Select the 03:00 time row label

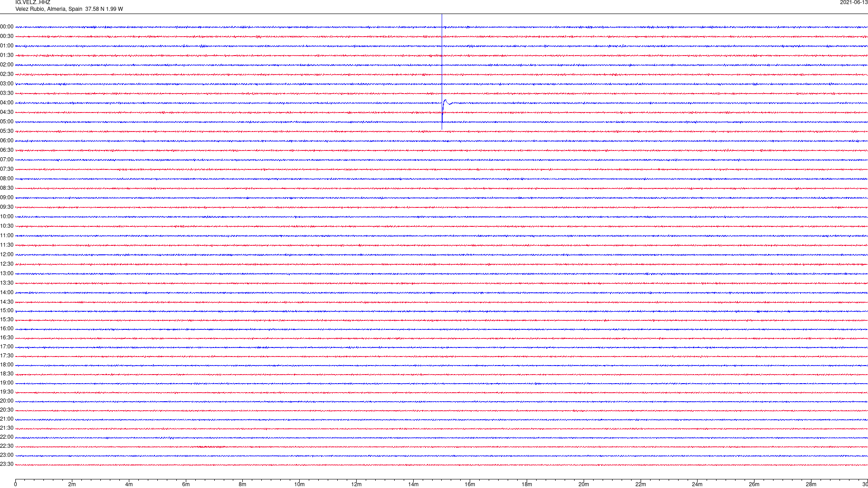pyautogui.click(x=7, y=84)
